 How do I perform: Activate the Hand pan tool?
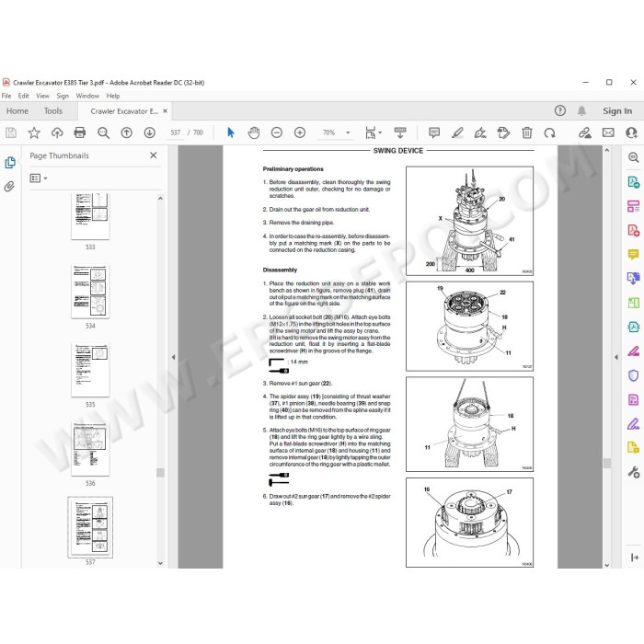pyautogui.click(x=254, y=132)
